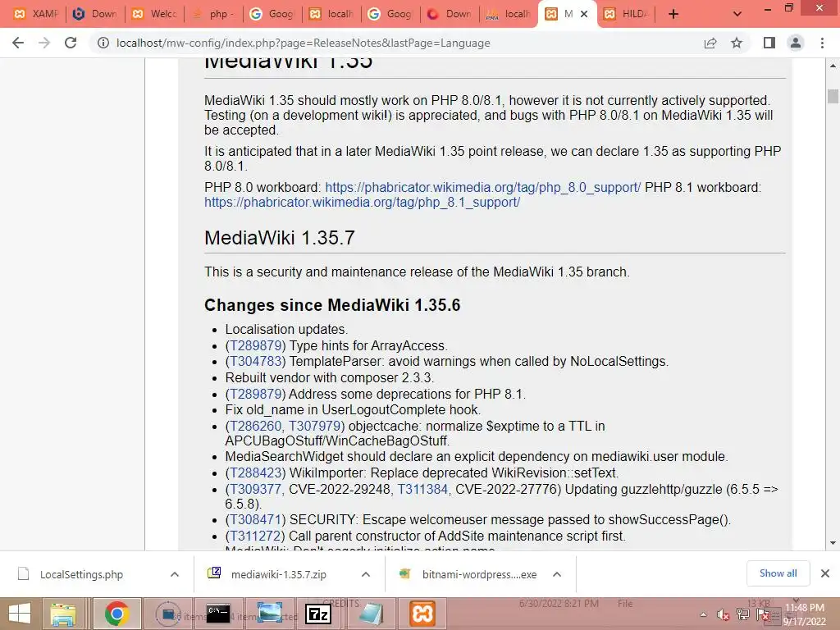This screenshot has height=630, width=840.
Task: Click the Action Center flag tray icon
Action: pyautogui.click(x=763, y=615)
